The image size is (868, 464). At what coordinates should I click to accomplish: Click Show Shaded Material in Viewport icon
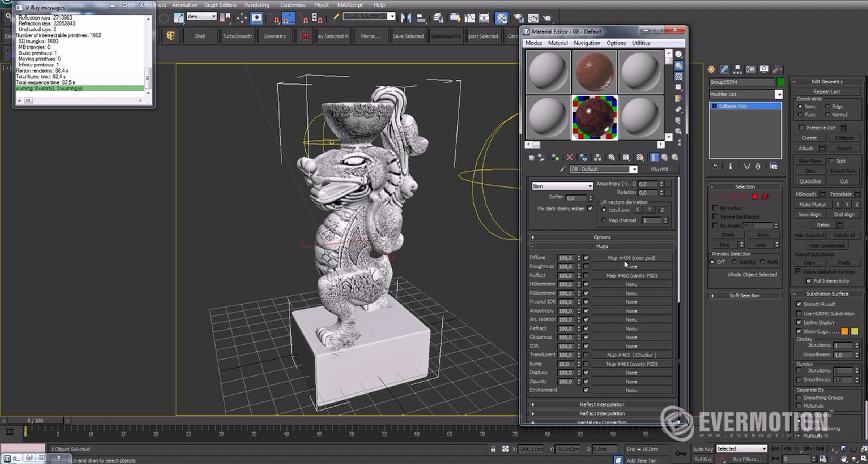640,158
